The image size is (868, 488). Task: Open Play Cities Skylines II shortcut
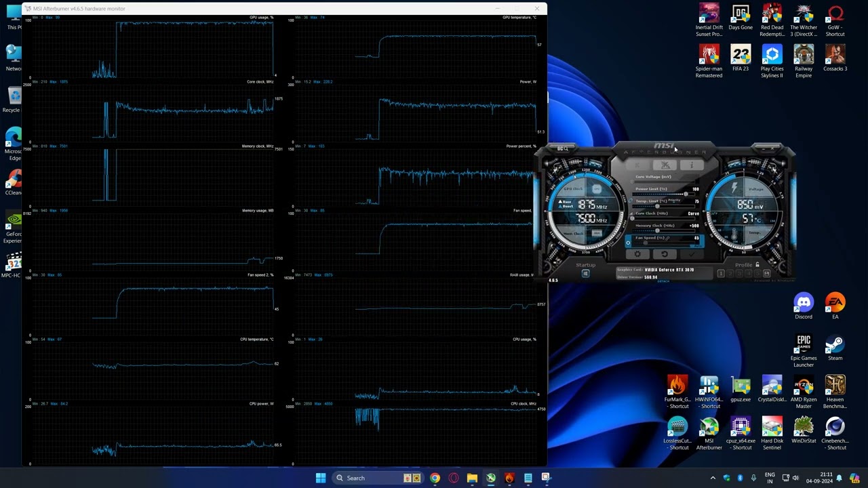tap(772, 62)
